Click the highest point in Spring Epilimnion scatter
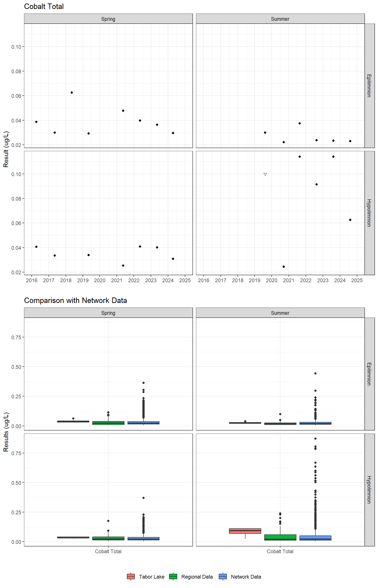This screenshot has width=378, height=588. click(72, 93)
